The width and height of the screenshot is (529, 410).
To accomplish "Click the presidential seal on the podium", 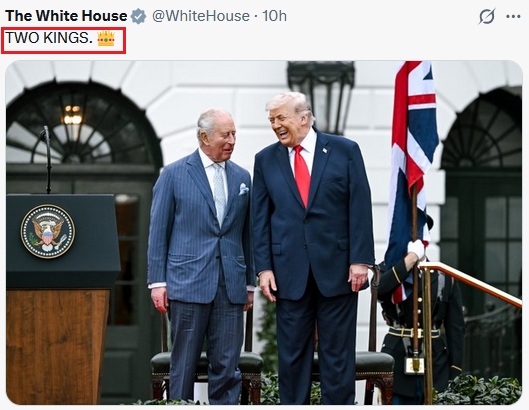I will coord(48,231).
